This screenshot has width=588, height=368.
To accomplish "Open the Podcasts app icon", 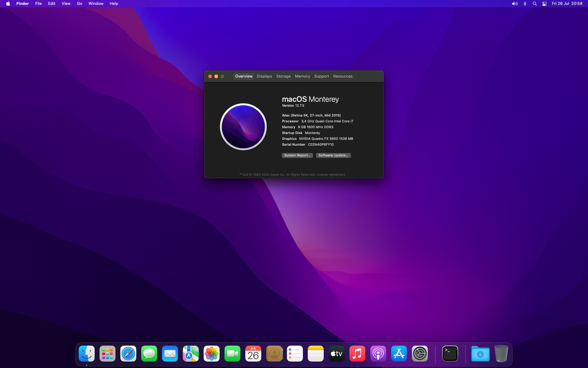I will click(x=378, y=354).
